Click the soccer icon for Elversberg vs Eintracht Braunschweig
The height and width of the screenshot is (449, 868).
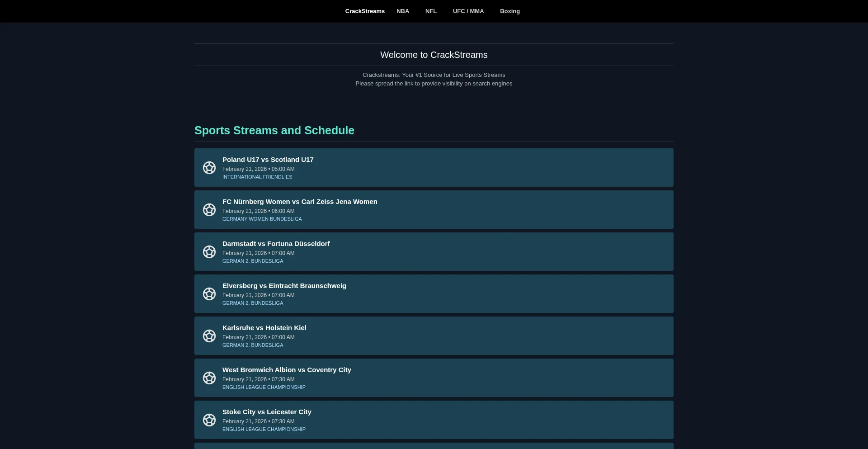[x=209, y=294]
